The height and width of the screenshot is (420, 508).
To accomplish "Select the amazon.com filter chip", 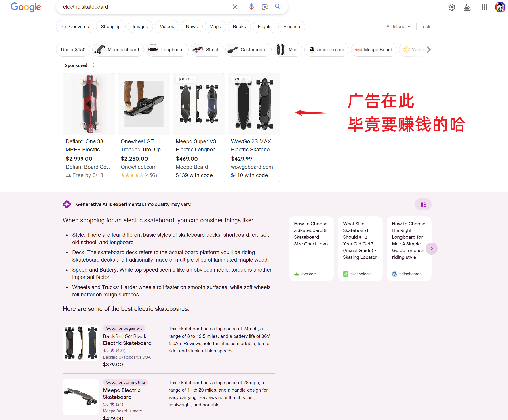I will 327,49.
